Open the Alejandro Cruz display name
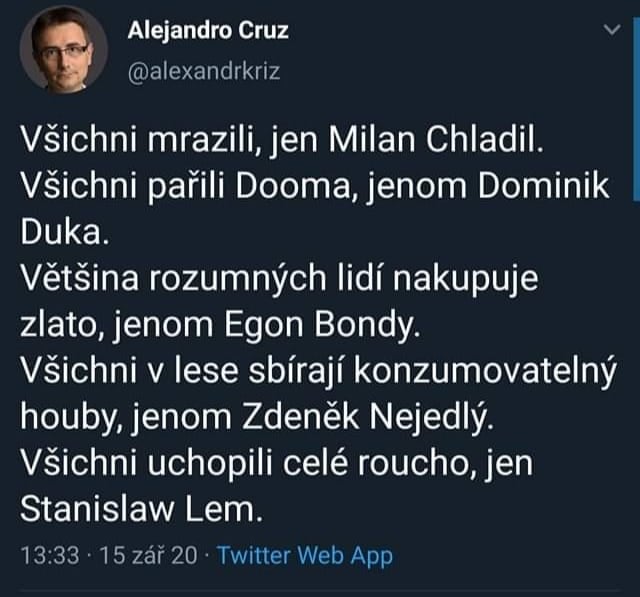640x597 pixels. (x=208, y=30)
